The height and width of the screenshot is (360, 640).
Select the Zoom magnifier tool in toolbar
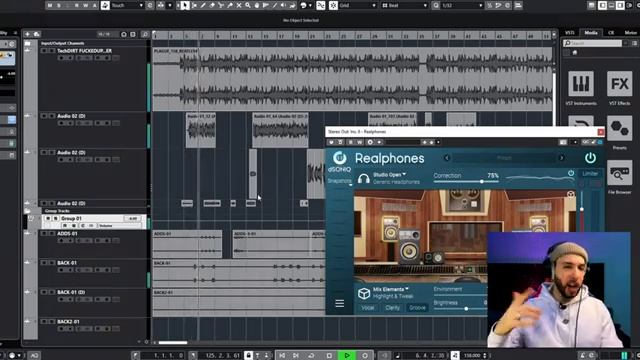[x=248, y=5]
